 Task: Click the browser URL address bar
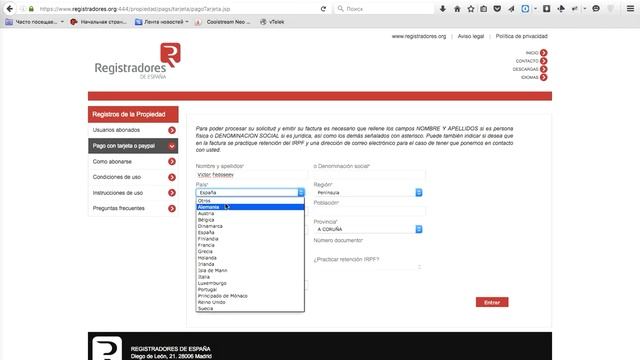pos(176,9)
